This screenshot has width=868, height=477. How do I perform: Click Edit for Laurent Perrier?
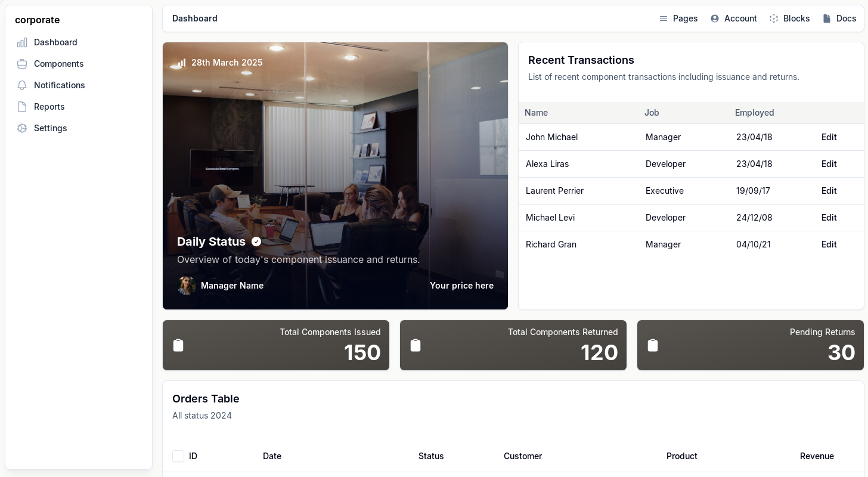tap(829, 191)
